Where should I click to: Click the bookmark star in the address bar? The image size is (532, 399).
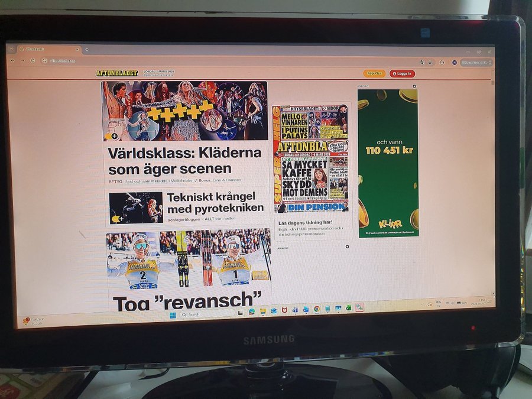click(430, 62)
